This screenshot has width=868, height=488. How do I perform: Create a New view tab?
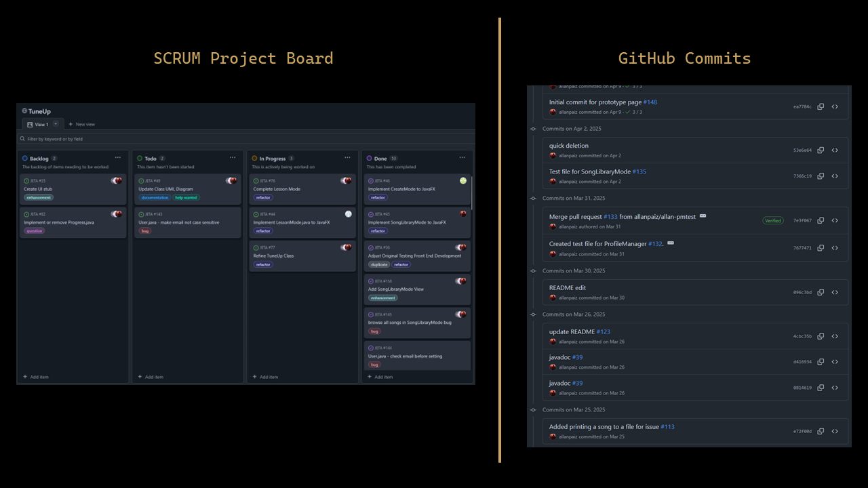click(82, 124)
